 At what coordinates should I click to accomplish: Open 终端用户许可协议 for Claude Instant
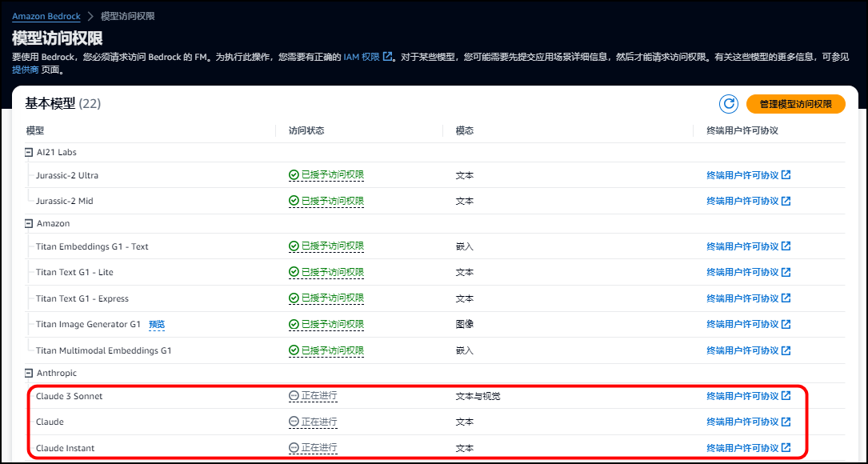coord(749,448)
